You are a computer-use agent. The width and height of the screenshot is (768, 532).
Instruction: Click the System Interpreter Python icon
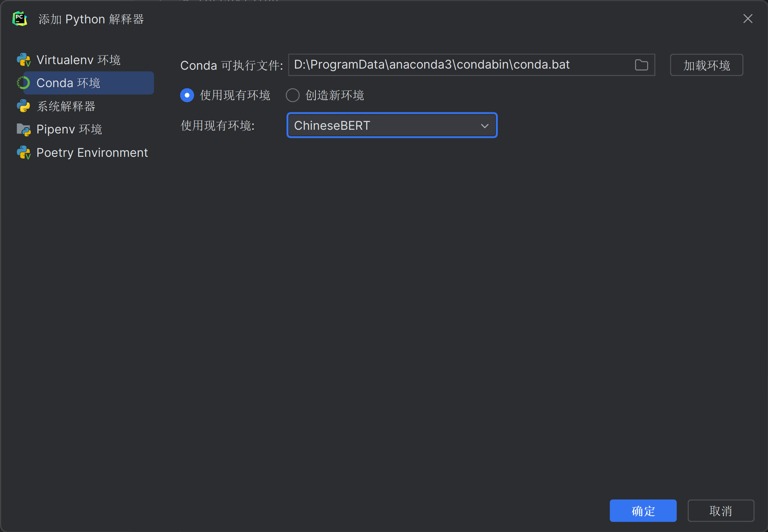pos(23,106)
